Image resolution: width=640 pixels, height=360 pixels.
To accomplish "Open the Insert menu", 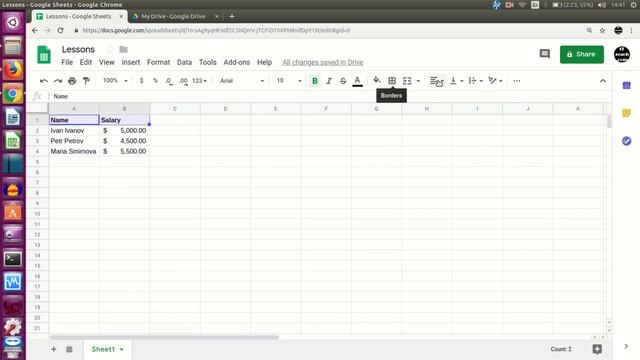I will point(131,62).
